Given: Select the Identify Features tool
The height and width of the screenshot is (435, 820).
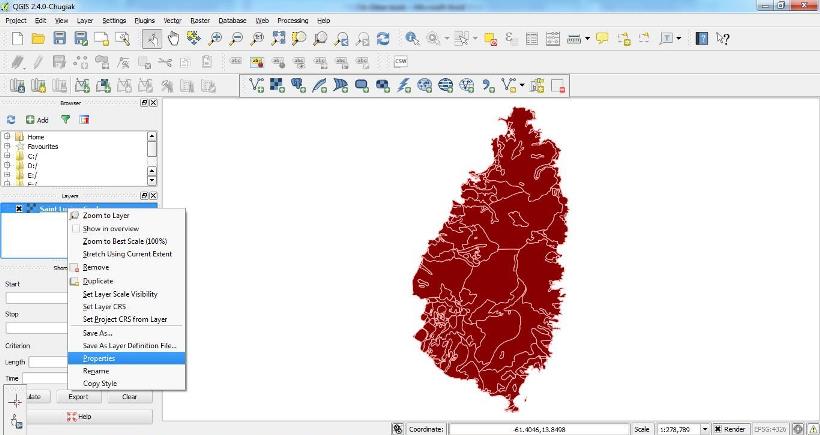Looking at the screenshot, I should 412,39.
